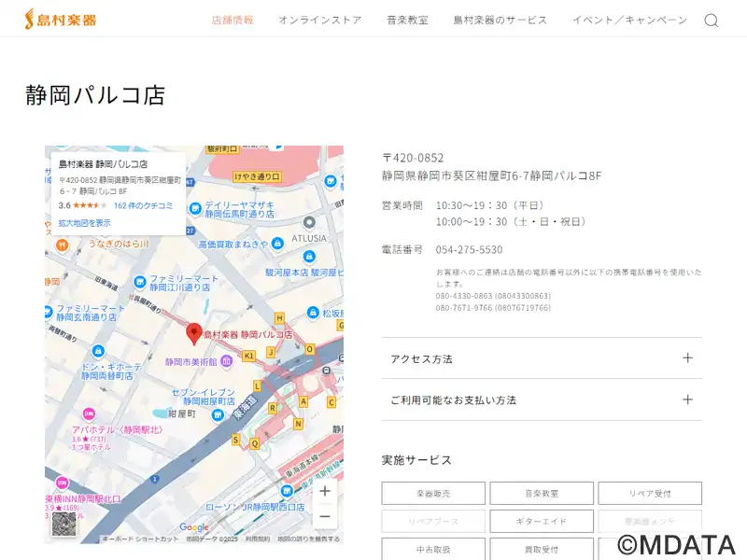Open the 店舗情報 menu
This screenshot has width=747, height=560.
pos(233,20)
